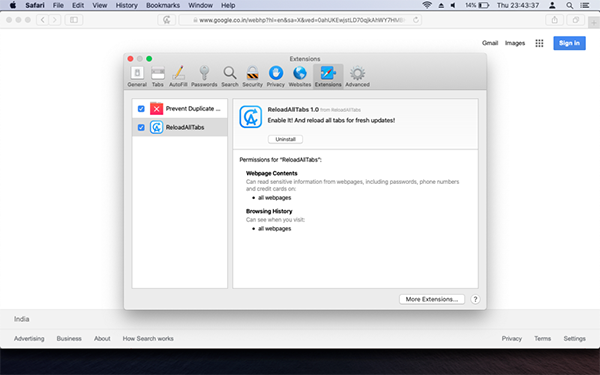Open the History menu
Image resolution: width=600 pixels, height=375 pixels.
126,5
